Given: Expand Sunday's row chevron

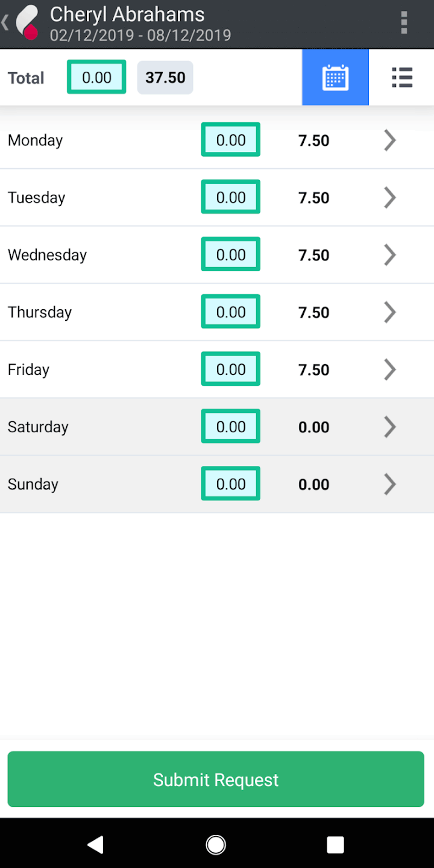Looking at the screenshot, I should (390, 484).
